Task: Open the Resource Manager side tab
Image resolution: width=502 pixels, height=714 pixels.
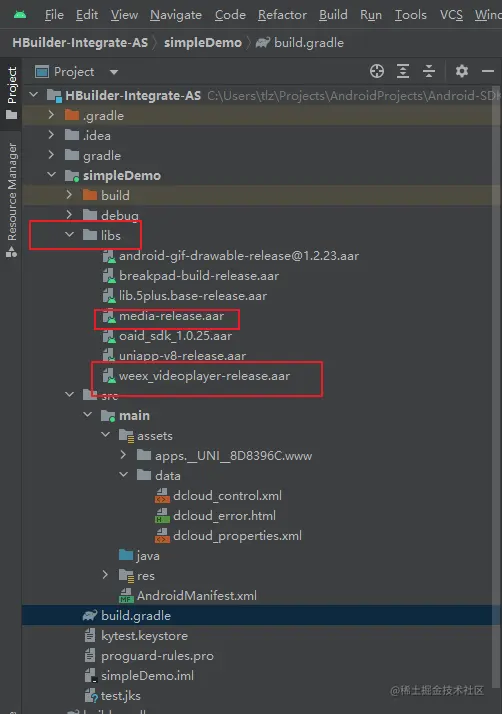Action: click(11, 200)
